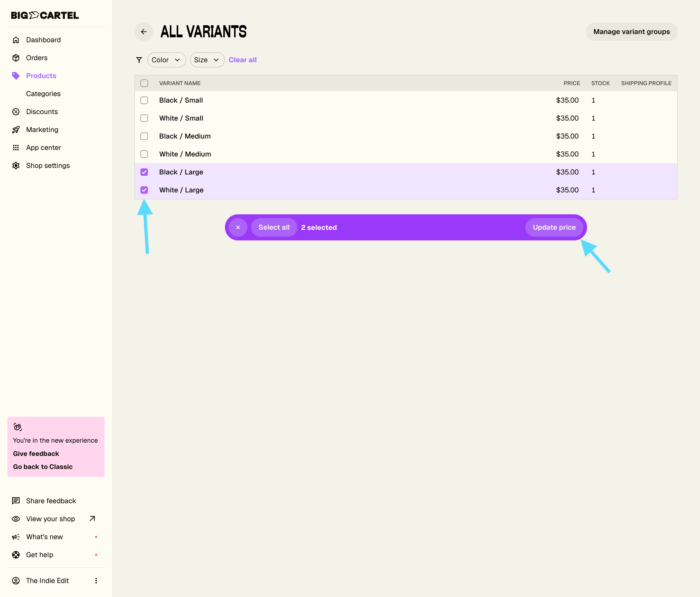
Task: Toggle the header select-all checkbox
Action: tap(144, 83)
